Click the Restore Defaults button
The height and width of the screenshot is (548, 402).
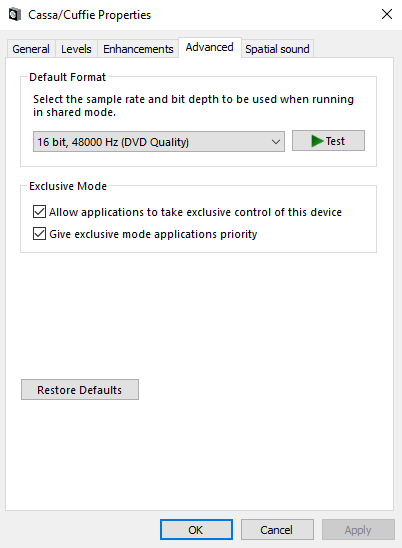[x=80, y=390]
